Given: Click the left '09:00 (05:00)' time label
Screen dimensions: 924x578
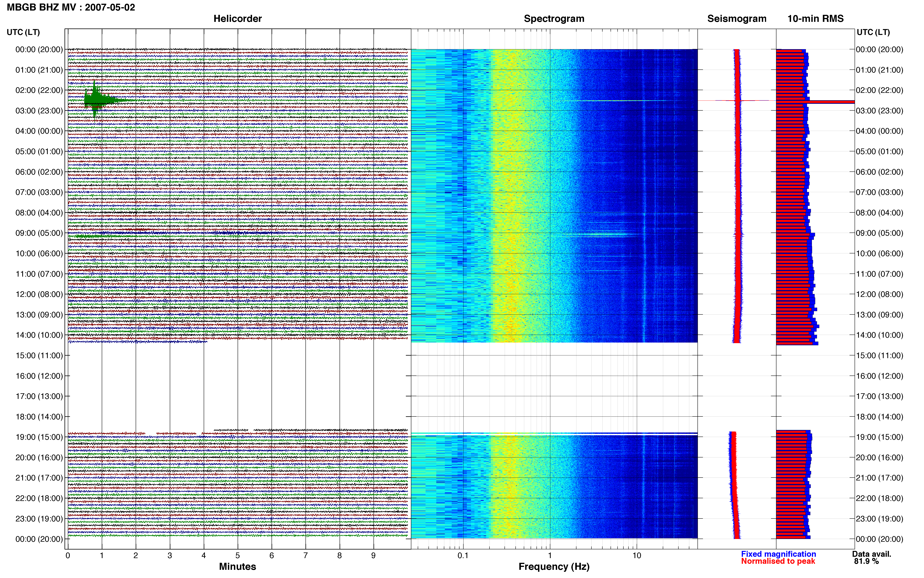Looking at the screenshot, I should pos(39,233).
